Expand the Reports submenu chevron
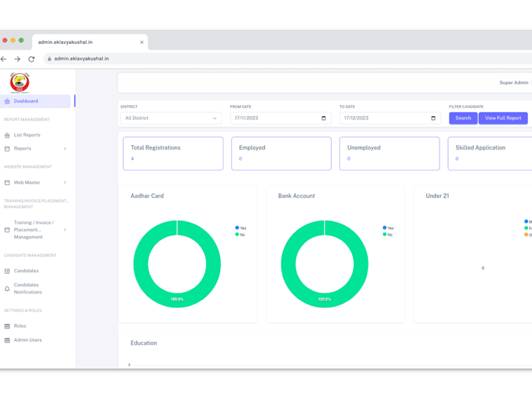532x399 pixels. pyautogui.click(x=65, y=148)
